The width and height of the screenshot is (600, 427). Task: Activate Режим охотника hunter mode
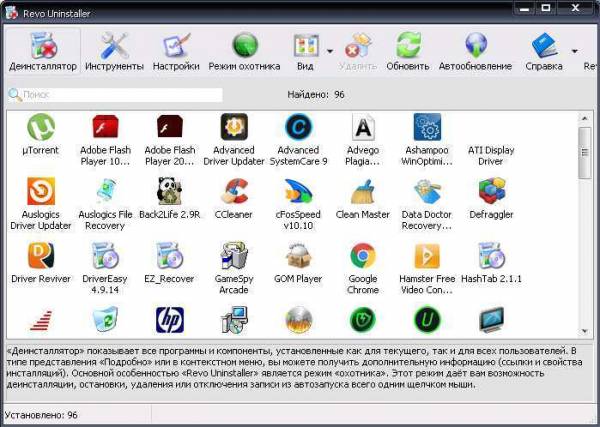[x=244, y=52]
